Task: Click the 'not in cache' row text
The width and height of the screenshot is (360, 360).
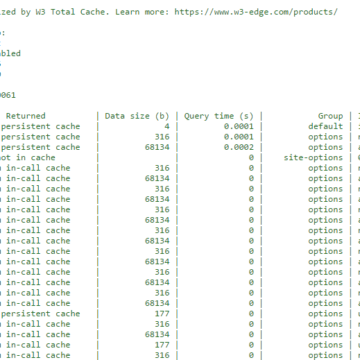Action: (x=27, y=158)
